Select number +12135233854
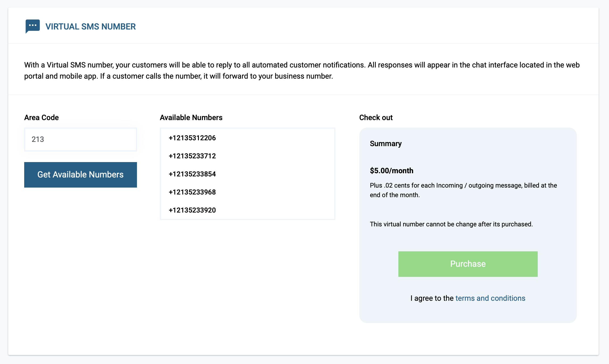Screen dimensions: 609x364 247,174
